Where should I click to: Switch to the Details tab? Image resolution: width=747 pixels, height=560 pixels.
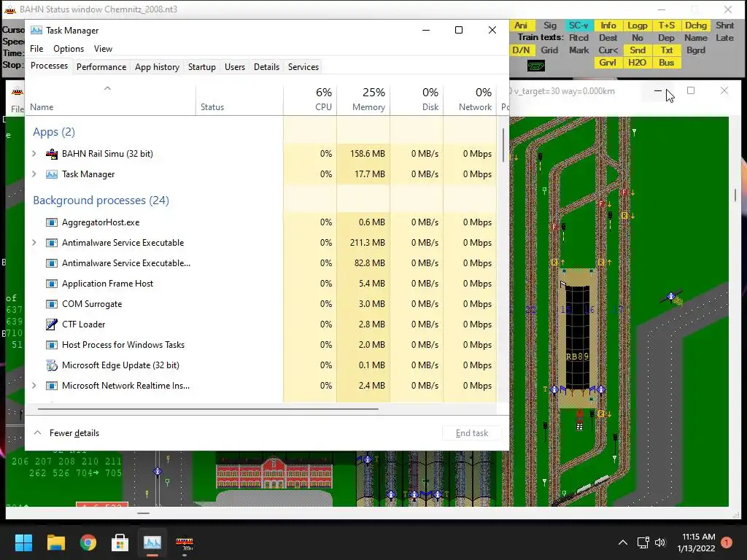tap(267, 67)
